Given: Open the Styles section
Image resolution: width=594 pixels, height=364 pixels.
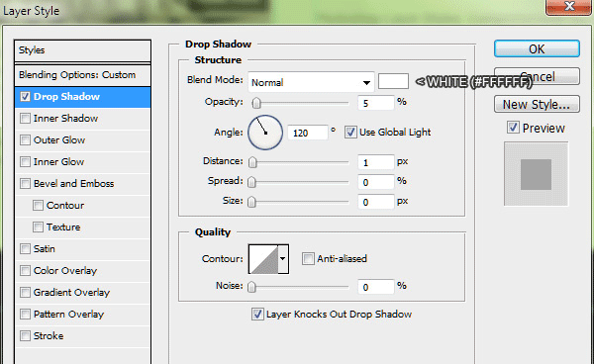Looking at the screenshot, I should (x=82, y=50).
